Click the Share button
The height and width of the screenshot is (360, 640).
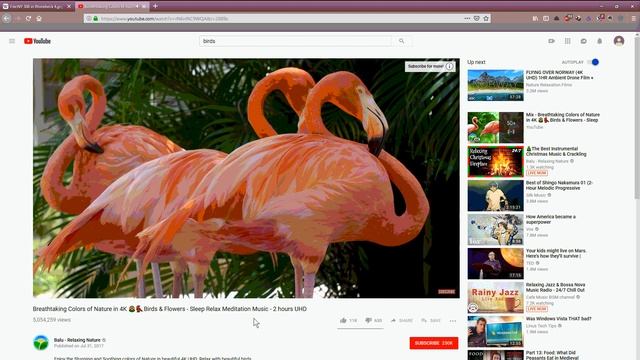402,320
